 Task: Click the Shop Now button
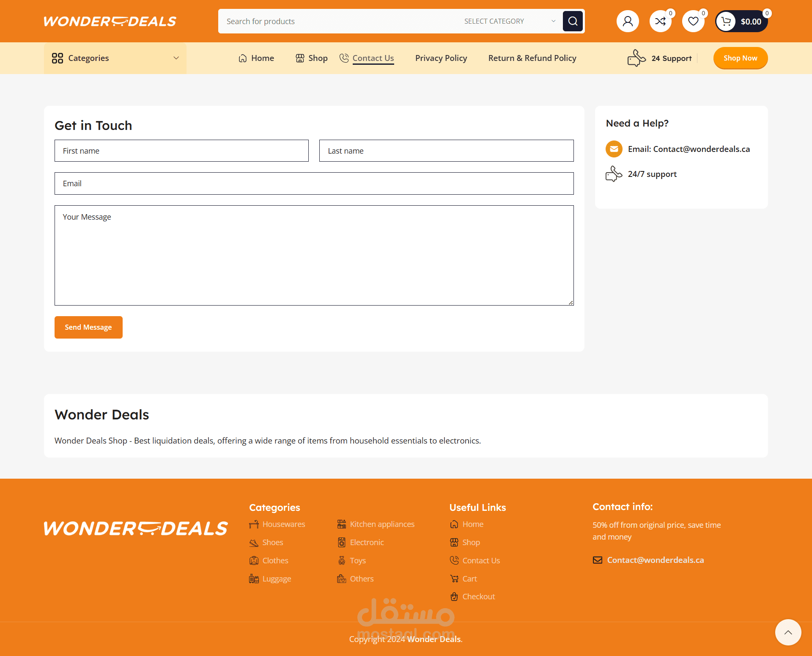tap(740, 58)
